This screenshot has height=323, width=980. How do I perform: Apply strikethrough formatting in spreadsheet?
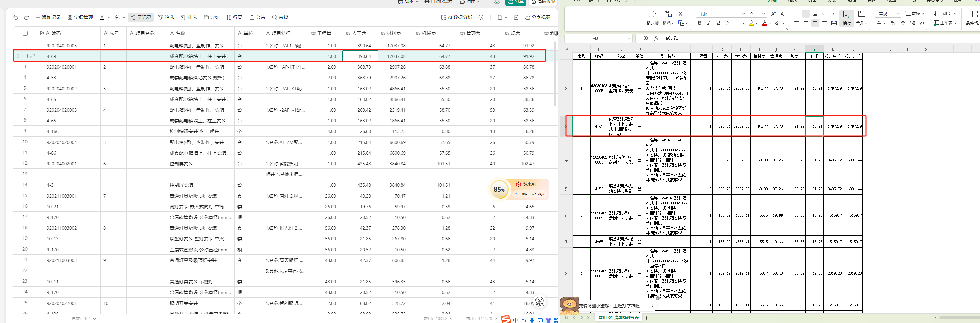[x=728, y=23]
